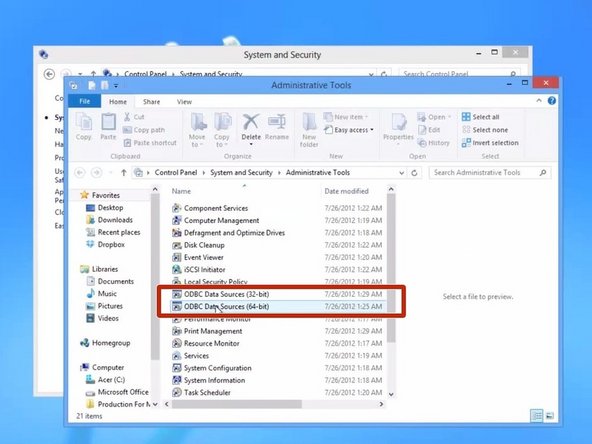Select Task Scheduler in the list
The image size is (592, 444).
click(201, 392)
